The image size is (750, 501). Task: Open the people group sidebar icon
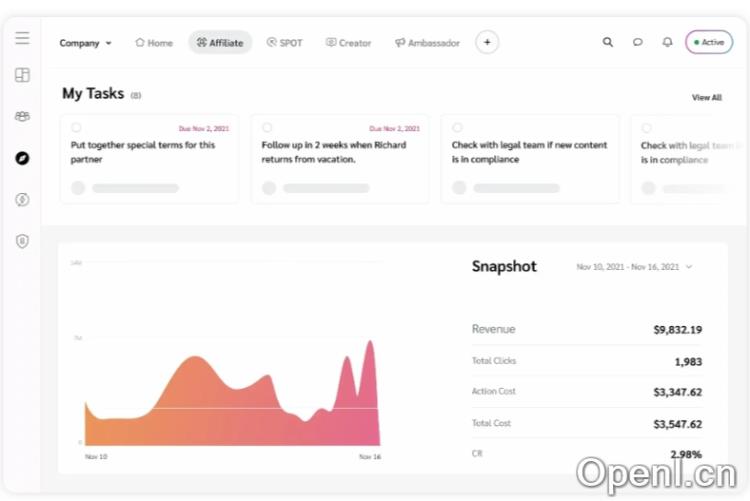coord(22,116)
